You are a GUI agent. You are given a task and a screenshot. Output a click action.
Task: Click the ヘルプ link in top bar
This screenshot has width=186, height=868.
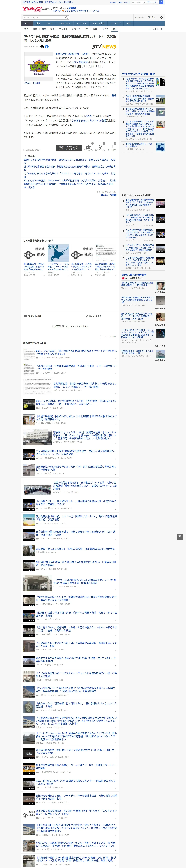pos(127,2)
